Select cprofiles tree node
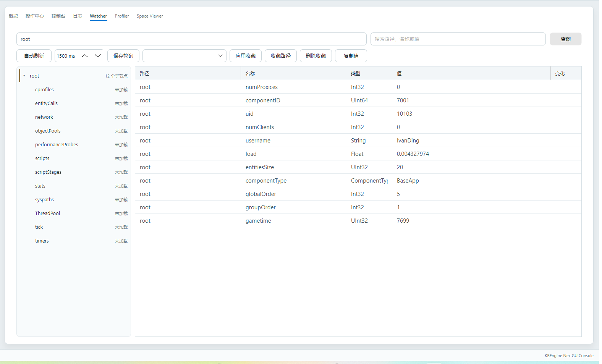 tap(44, 90)
